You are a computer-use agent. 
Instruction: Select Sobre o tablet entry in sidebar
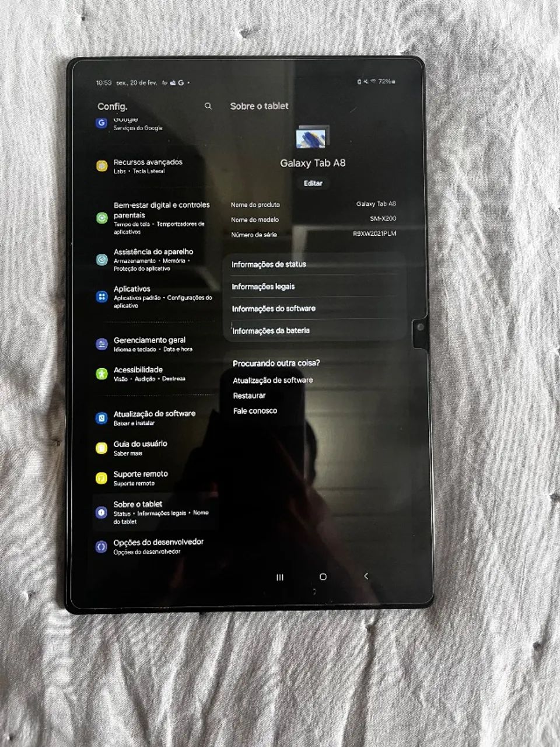point(155,512)
